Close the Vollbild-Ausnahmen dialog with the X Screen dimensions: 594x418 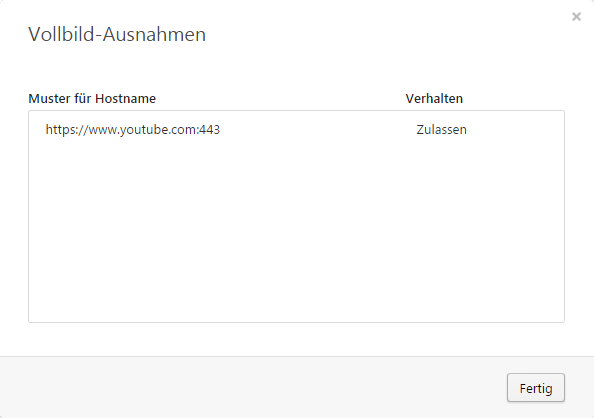click(576, 17)
